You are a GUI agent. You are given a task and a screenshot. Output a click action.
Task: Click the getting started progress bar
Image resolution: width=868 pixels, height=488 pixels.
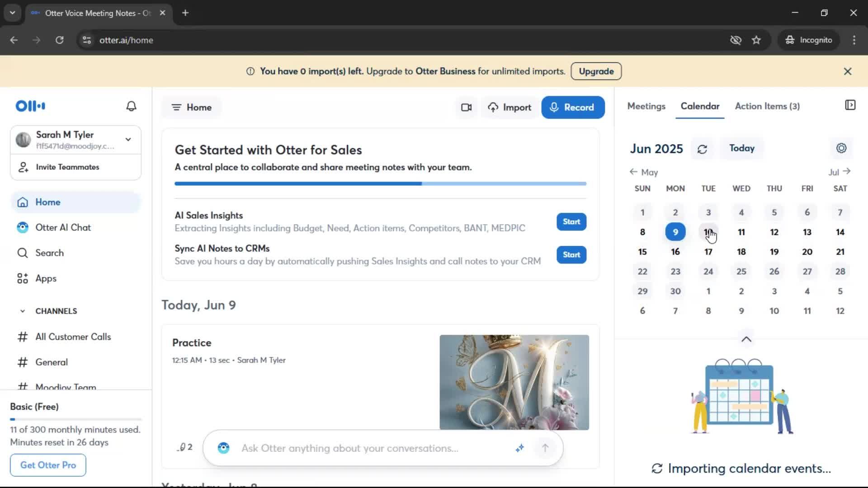point(381,184)
